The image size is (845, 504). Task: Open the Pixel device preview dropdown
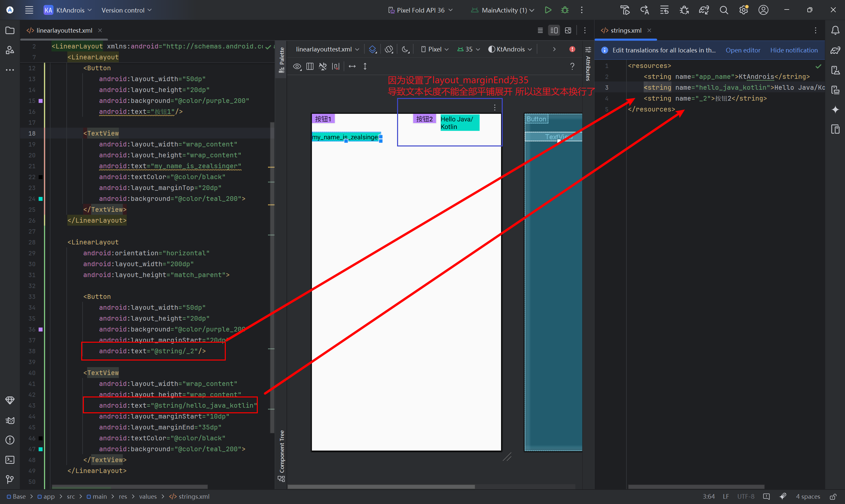point(435,49)
